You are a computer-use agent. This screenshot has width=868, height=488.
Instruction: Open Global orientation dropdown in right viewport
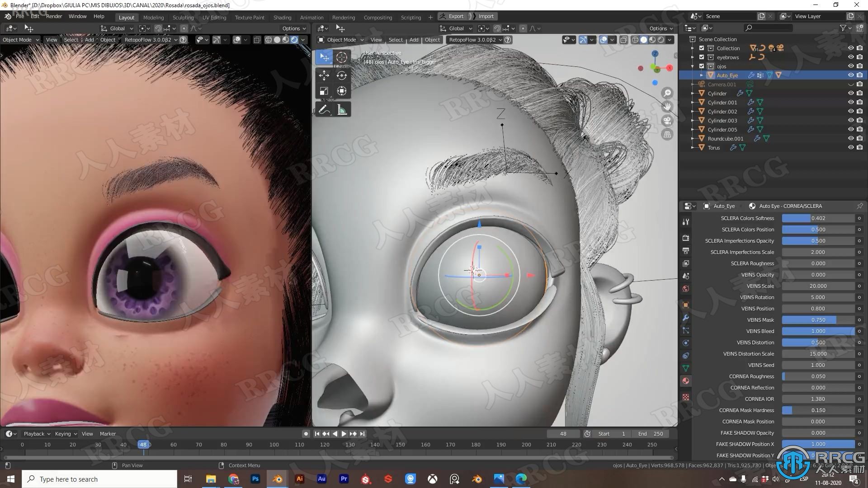[456, 28]
